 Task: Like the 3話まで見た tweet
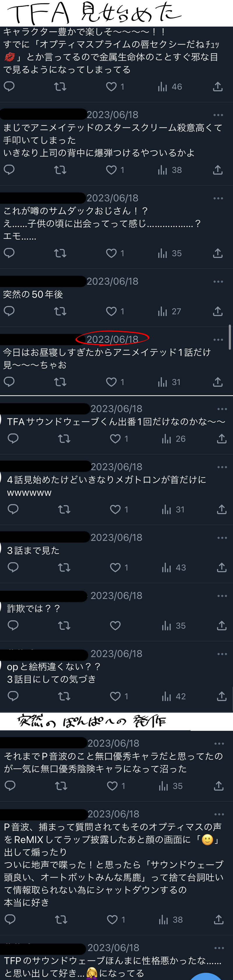pyautogui.click(x=115, y=567)
